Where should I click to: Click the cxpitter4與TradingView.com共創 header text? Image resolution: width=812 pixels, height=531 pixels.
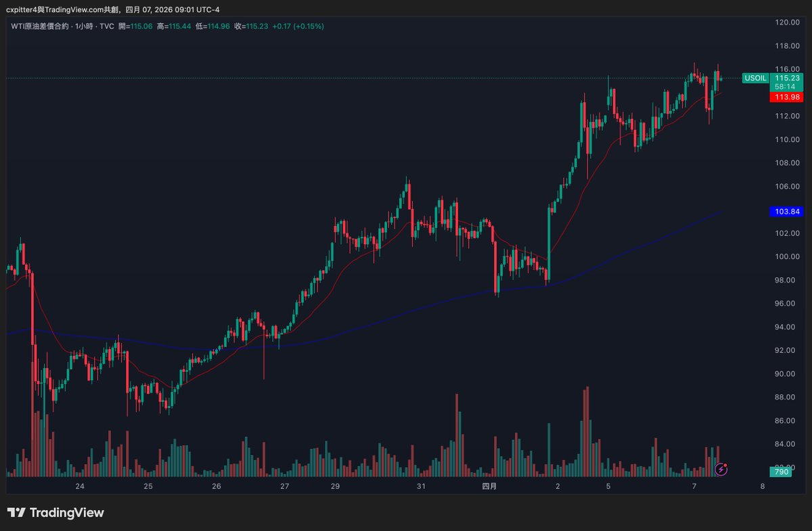(x=64, y=9)
